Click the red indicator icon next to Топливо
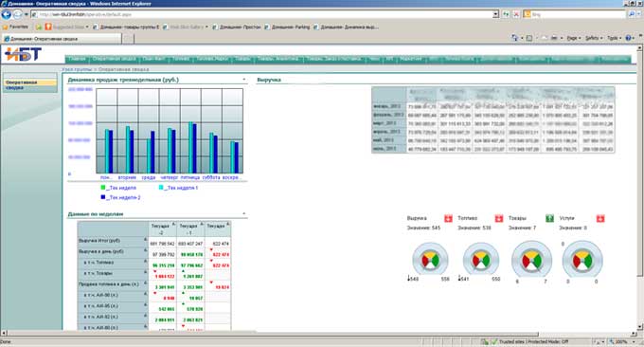 (498, 218)
